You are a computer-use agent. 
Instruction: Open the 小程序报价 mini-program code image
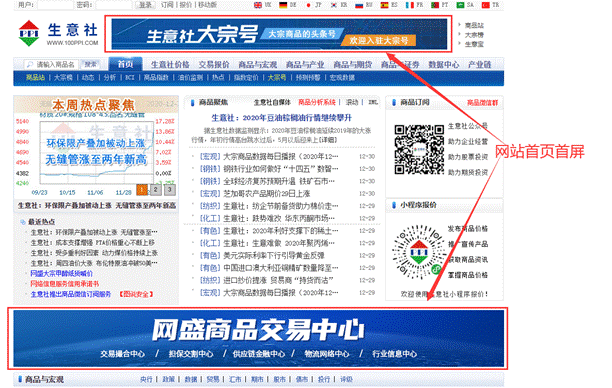click(x=418, y=252)
